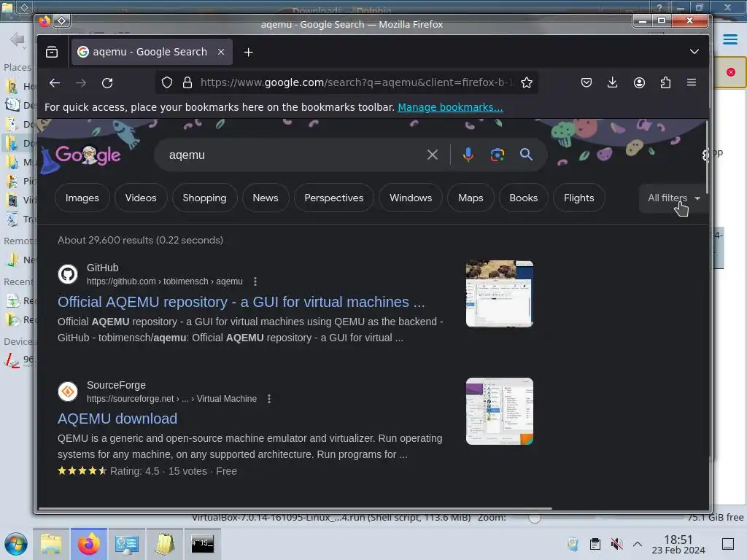Switch to the file manager taskbar icon
This screenshot has height=560, width=747.
[51, 544]
